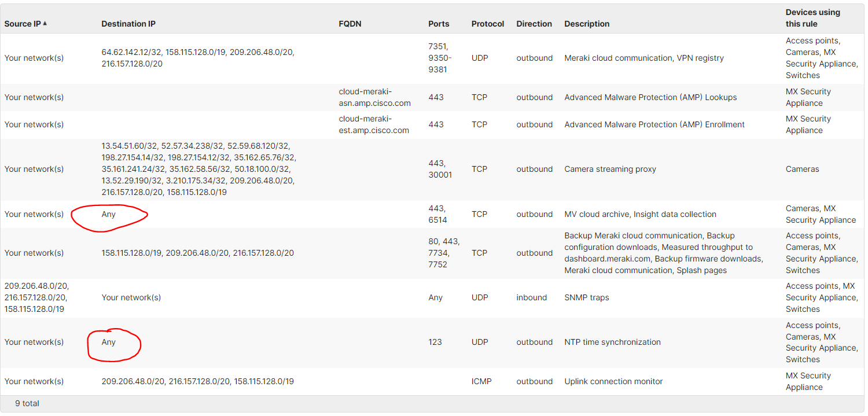Click the ICMP protocol cell
The width and height of the screenshot is (868, 416).
click(x=481, y=381)
